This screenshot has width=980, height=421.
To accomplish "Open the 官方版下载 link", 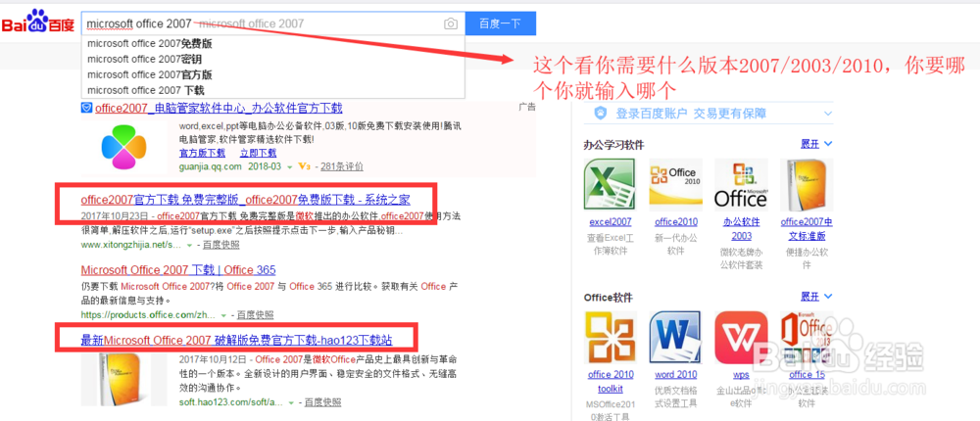I will [202, 153].
